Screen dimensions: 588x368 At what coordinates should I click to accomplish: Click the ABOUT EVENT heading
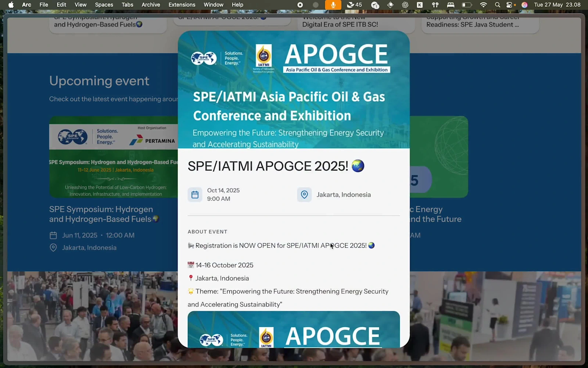[208, 232]
